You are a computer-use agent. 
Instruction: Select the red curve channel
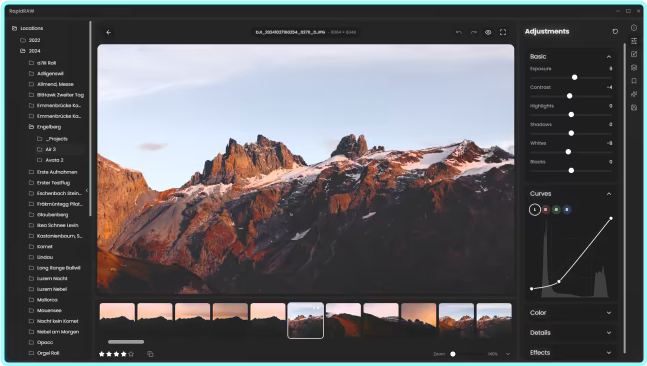coord(546,210)
